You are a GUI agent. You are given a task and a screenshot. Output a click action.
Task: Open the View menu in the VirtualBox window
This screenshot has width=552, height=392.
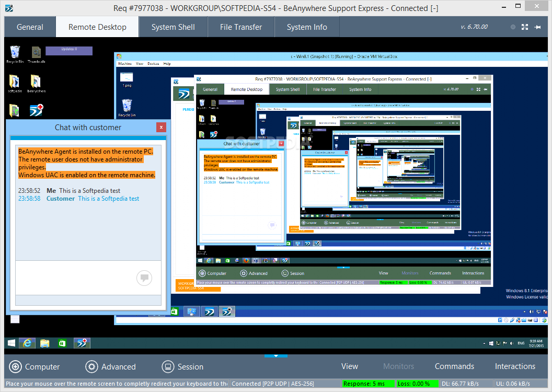(x=140, y=64)
